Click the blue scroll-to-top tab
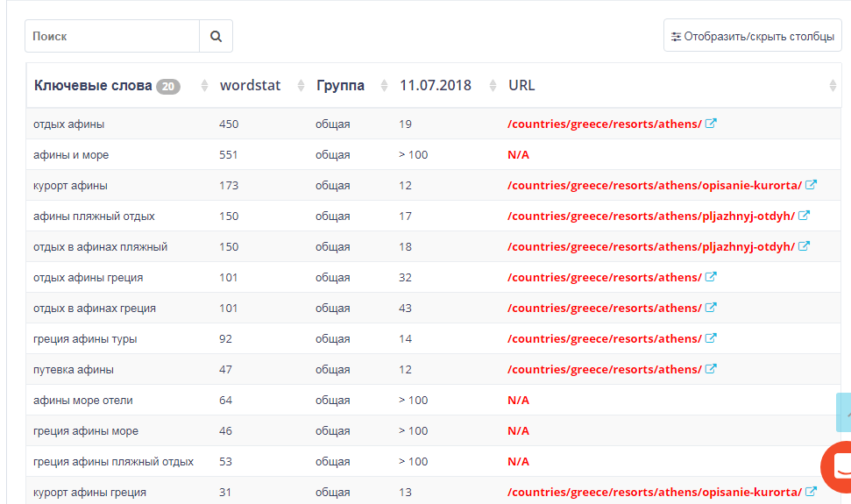 tap(844, 412)
